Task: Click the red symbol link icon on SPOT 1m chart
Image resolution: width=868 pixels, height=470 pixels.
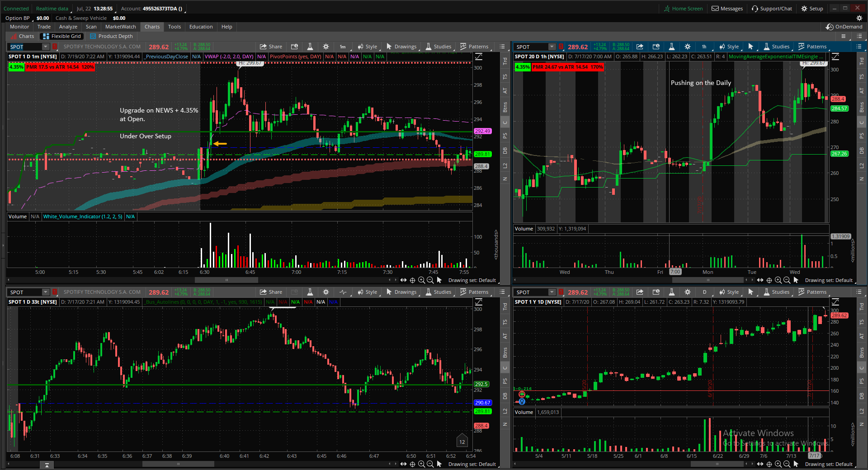Action: pos(55,47)
